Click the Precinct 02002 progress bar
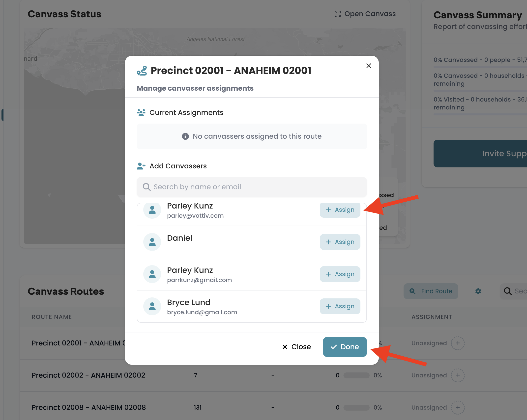This screenshot has width=527, height=420. (x=356, y=375)
